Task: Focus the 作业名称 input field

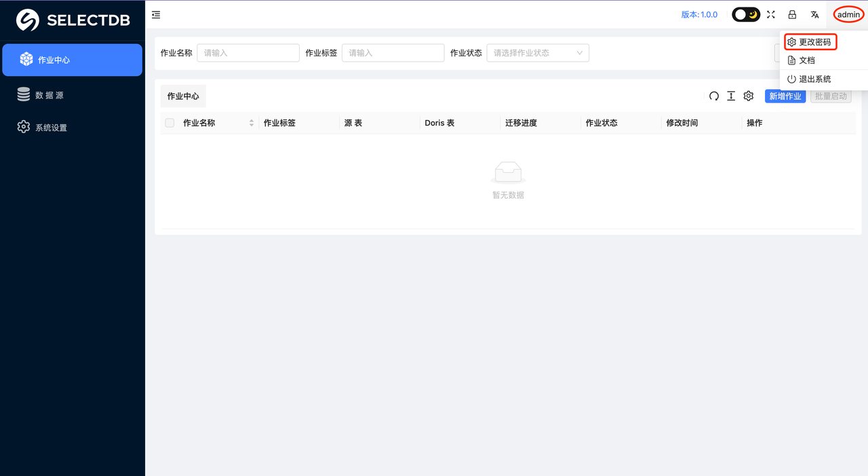Action: tap(248, 53)
